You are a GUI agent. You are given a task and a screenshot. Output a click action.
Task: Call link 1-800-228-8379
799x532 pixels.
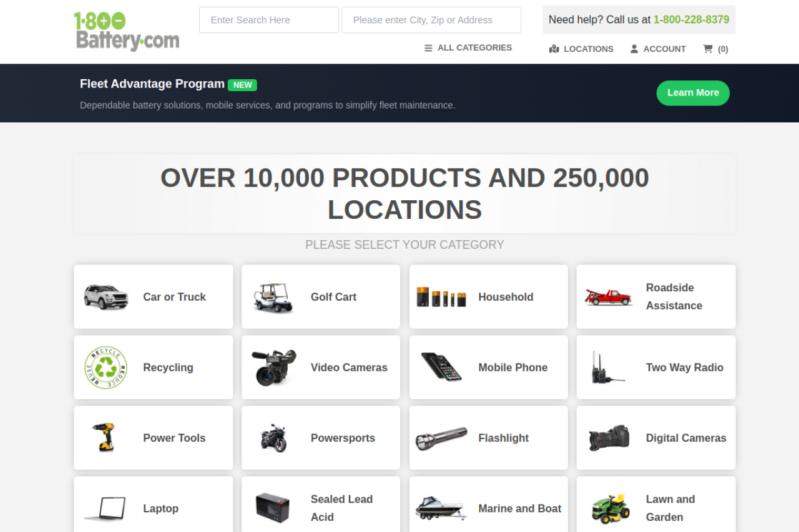pyautogui.click(x=691, y=20)
